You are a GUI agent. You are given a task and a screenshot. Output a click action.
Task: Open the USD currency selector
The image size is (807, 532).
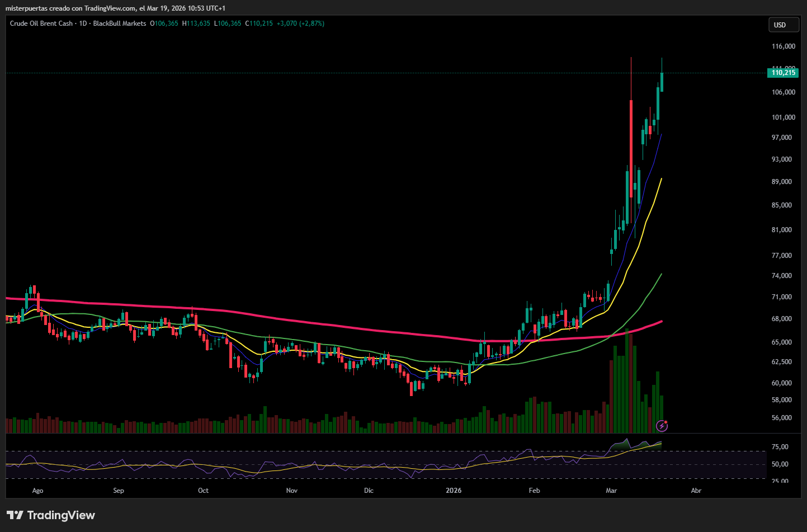click(x=782, y=25)
